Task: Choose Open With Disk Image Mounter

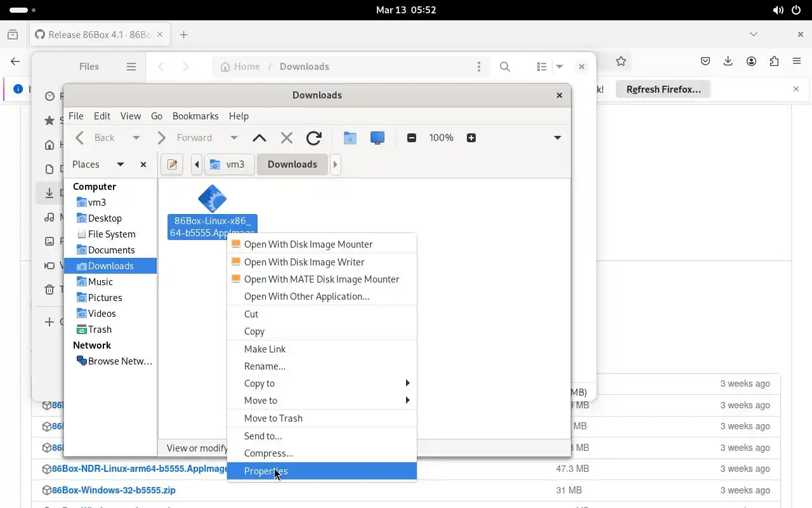Action: click(x=322, y=244)
